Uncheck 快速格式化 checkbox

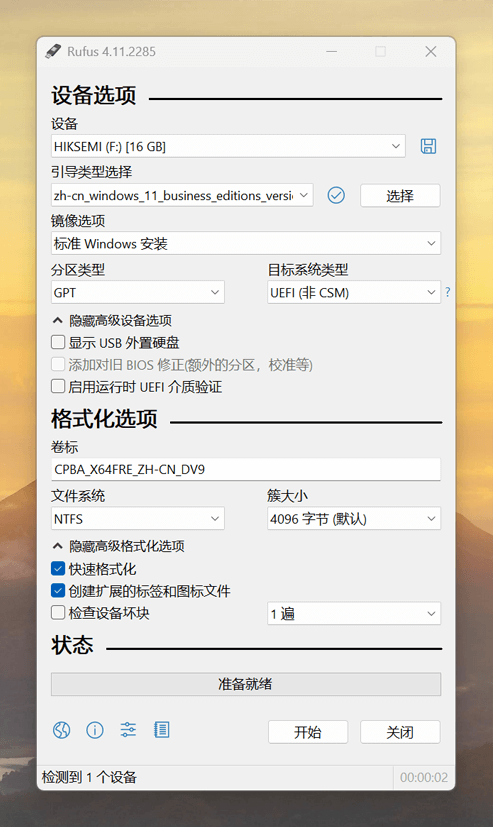pyautogui.click(x=58, y=569)
